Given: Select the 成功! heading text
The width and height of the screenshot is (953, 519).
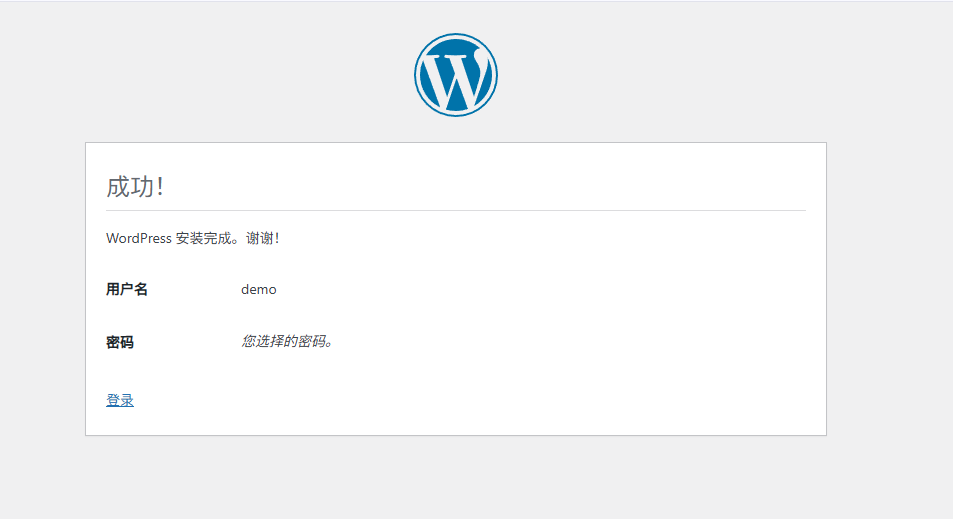Looking at the screenshot, I should (135, 187).
